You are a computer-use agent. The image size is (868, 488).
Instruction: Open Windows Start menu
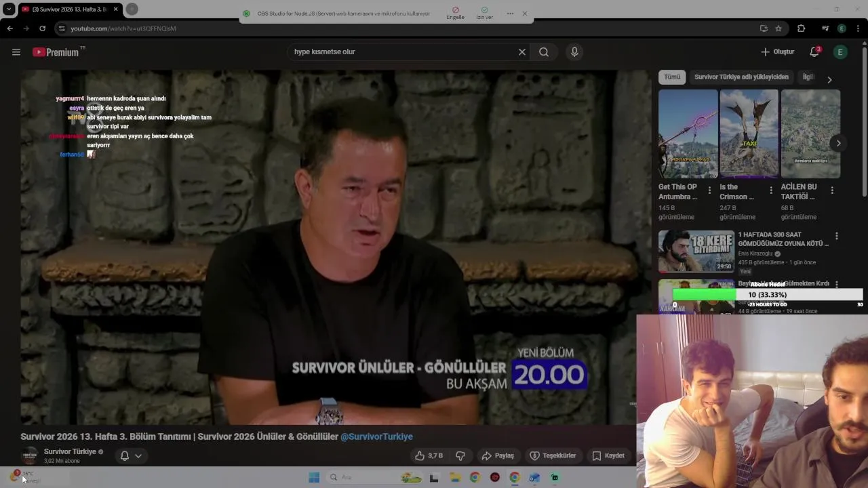click(314, 478)
